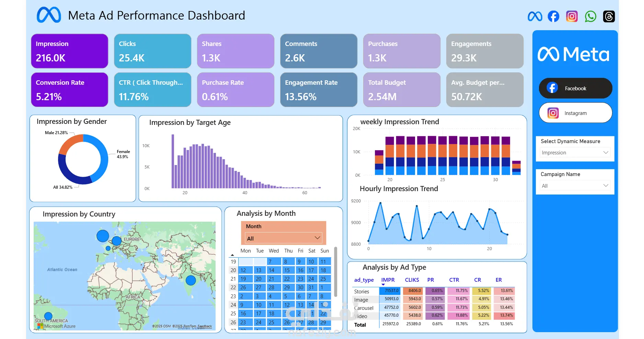
Task: Click the Engagements 29.3K card
Action: (485, 51)
